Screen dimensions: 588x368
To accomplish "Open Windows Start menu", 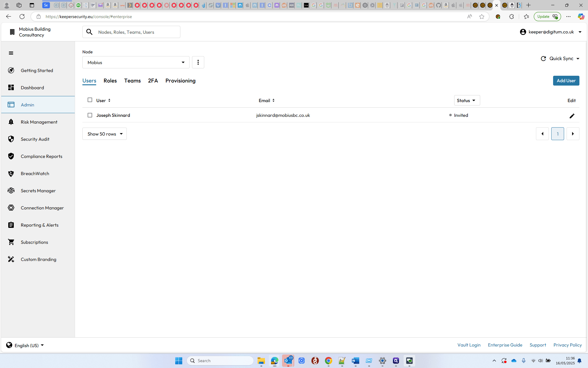I will [179, 361].
